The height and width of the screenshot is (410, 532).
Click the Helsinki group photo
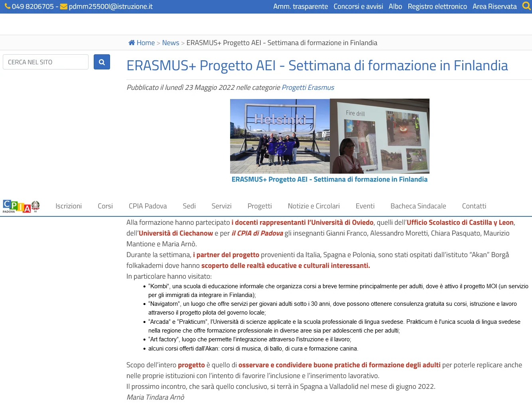280,136
